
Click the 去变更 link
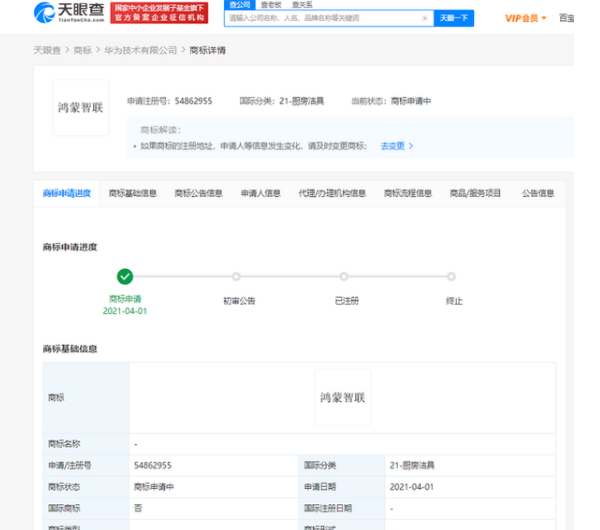(x=393, y=146)
